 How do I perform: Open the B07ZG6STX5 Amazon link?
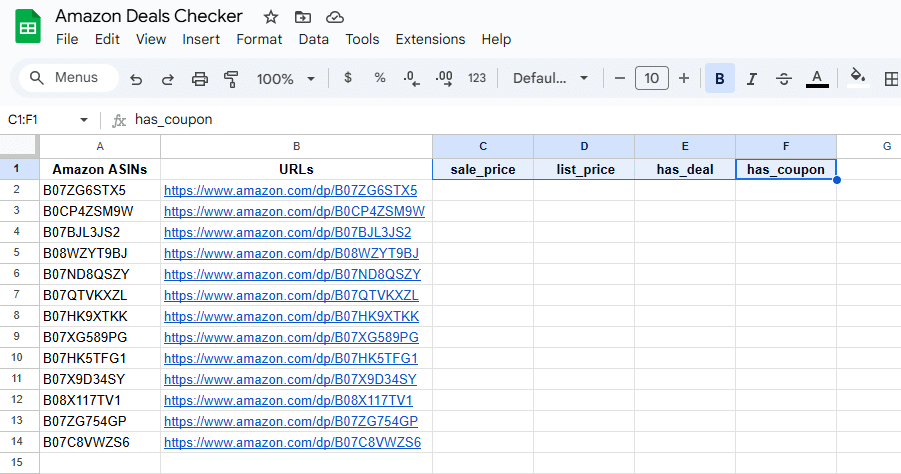(x=290, y=190)
